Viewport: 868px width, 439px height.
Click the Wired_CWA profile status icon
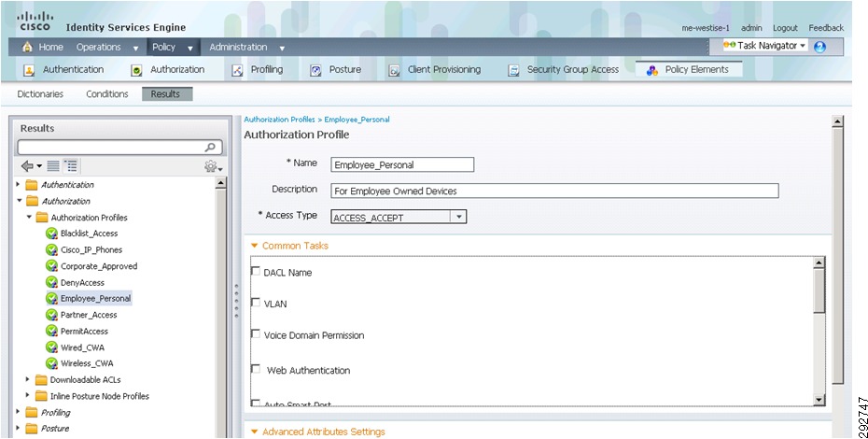point(51,347)
